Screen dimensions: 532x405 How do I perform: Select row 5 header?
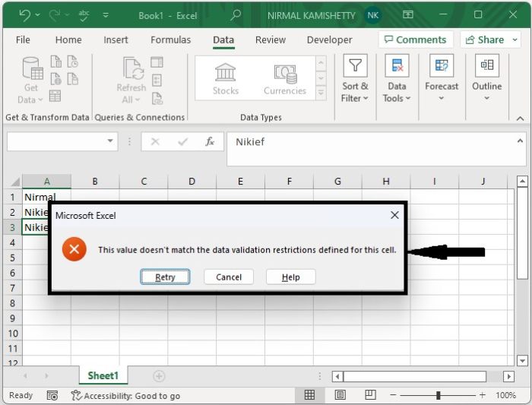pos(13,258)
